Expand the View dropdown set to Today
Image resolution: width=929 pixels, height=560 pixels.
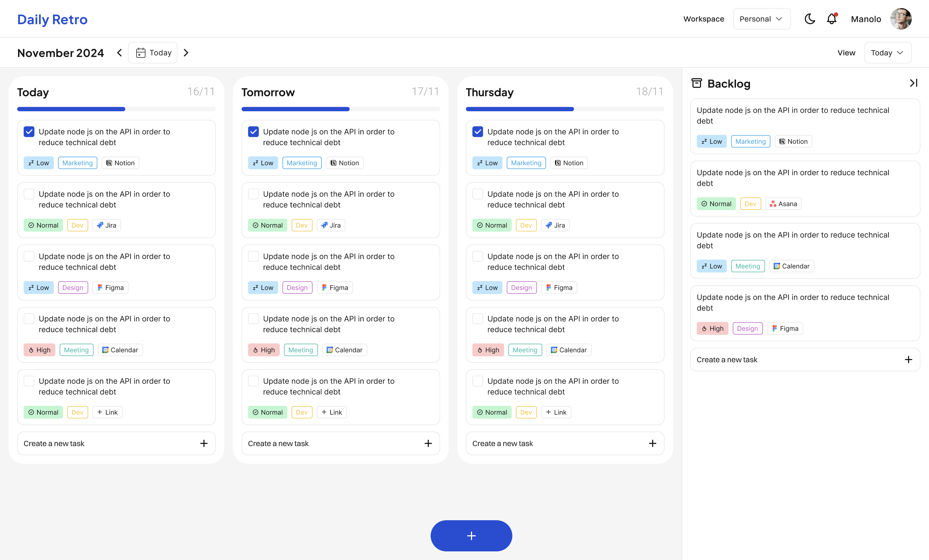888,53
